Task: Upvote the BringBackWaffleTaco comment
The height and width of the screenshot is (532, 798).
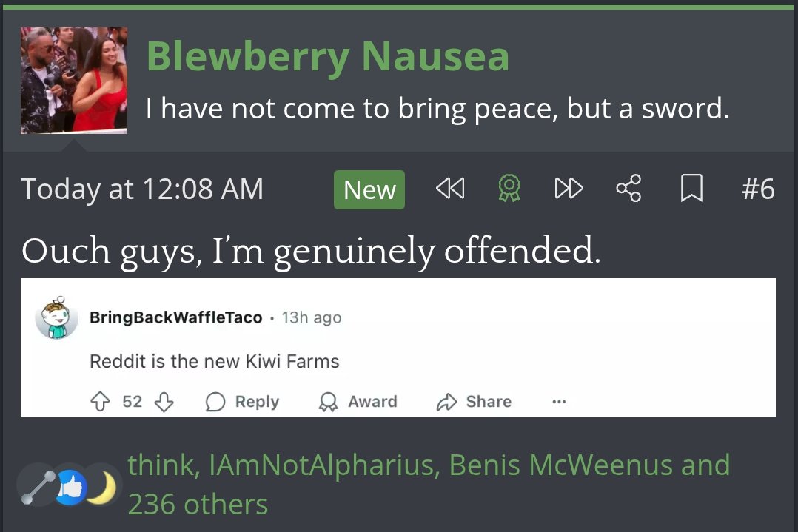Action: click(x=99, y=402)
